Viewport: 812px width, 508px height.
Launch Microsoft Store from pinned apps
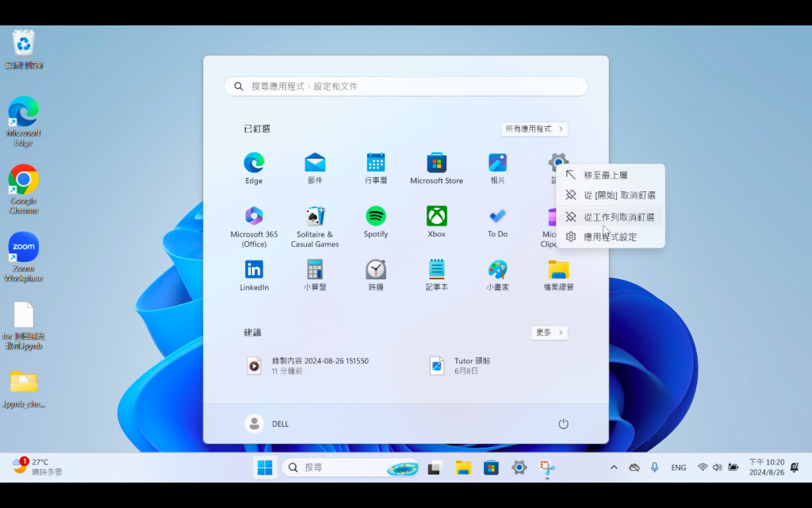coord(437,168)
